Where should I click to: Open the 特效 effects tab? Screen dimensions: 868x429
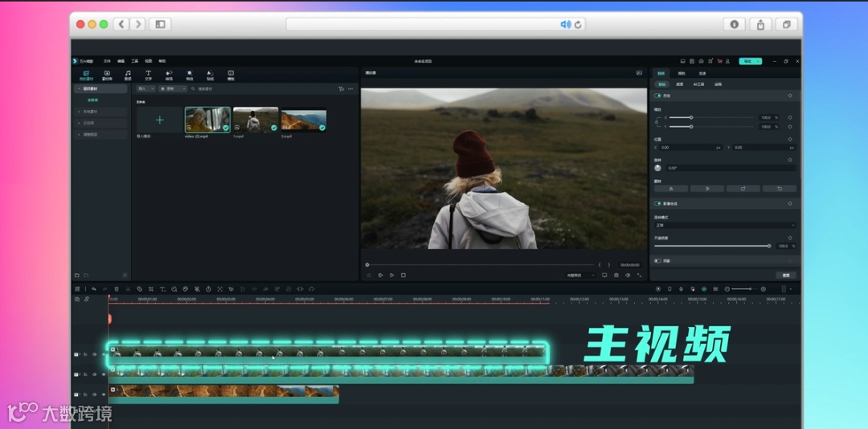click(190, 76)
